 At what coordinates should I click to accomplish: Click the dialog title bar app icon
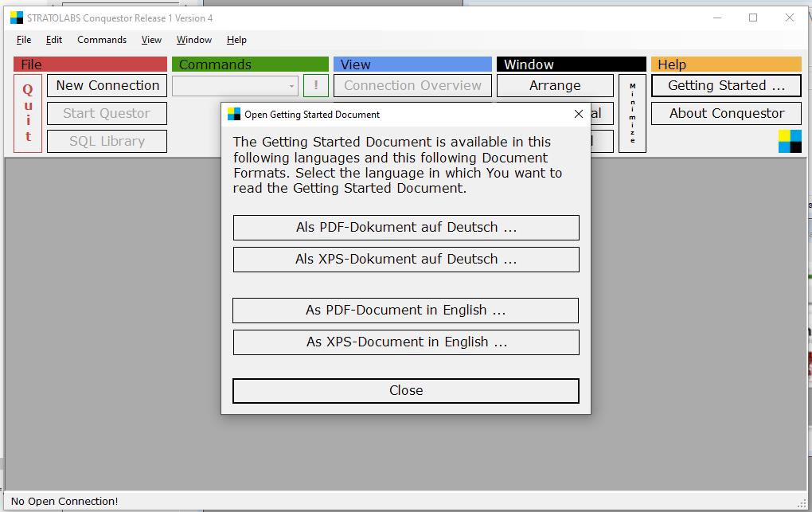(234, 114)
